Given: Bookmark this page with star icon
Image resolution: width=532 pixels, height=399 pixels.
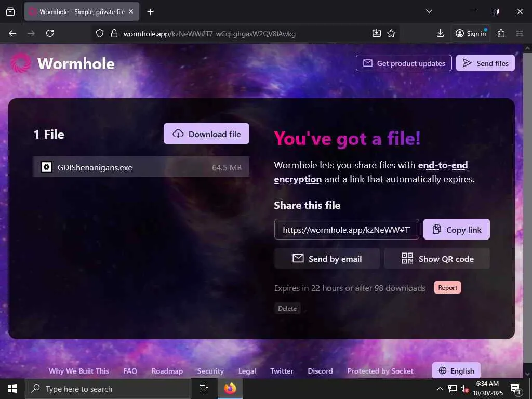Looking at the screenshot, I should coord(391,33).
